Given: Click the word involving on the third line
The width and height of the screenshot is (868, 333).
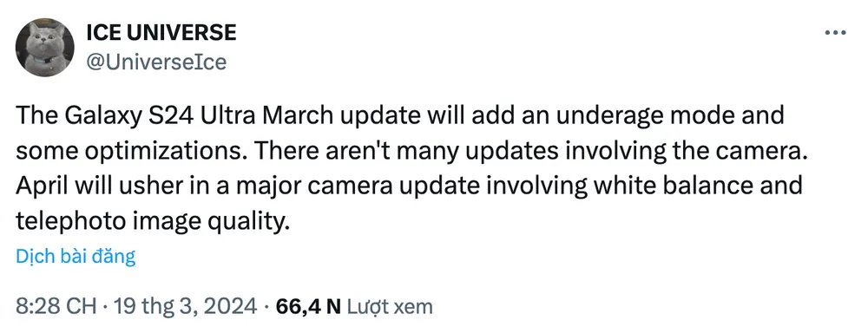Looking at the screenshot, I should coord(538,185).
